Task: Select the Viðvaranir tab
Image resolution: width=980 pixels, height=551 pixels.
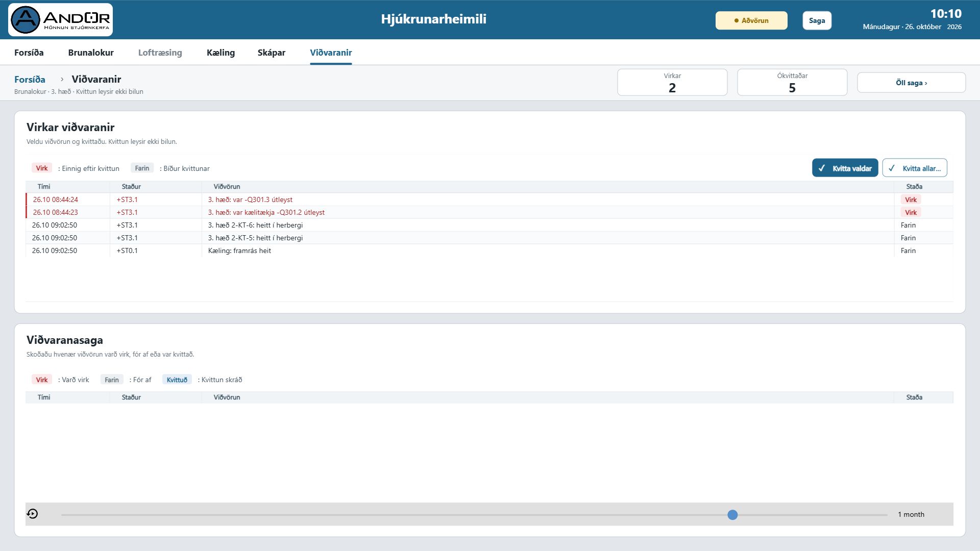Action: click(x=331, y=53)
